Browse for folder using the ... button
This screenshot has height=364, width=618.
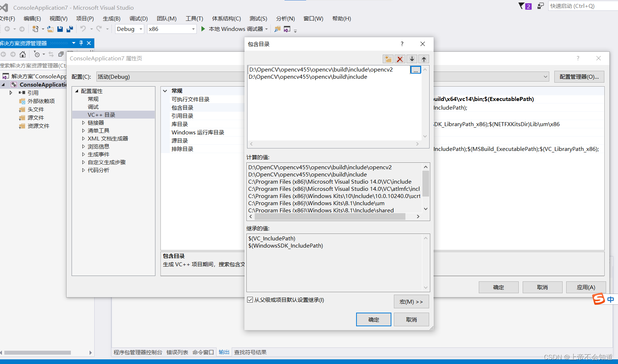(x=415, y=70)
